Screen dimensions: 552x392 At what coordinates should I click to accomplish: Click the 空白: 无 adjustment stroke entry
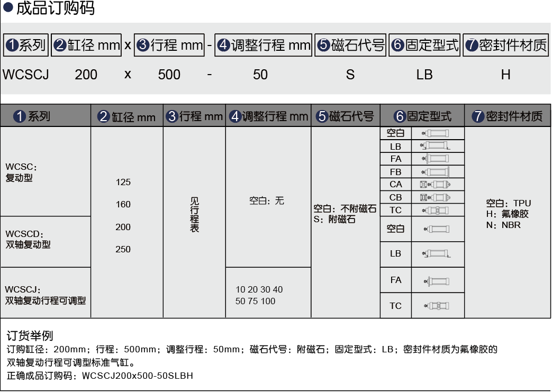click(x=267, y=200)
